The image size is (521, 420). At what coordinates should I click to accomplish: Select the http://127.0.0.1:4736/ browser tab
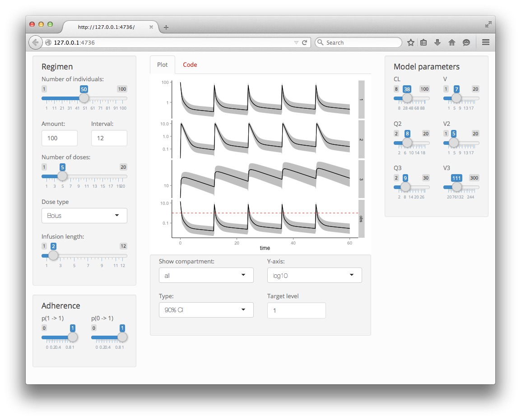click(x=107, y=27)
